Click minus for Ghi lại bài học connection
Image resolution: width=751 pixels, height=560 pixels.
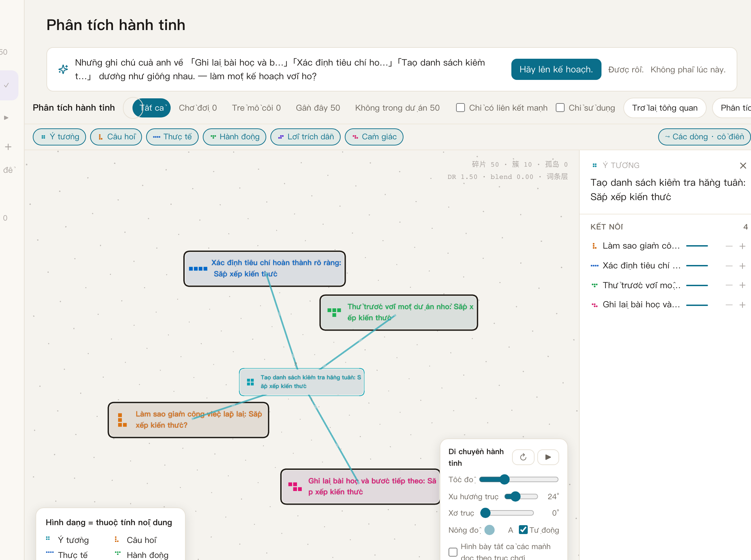729,305
